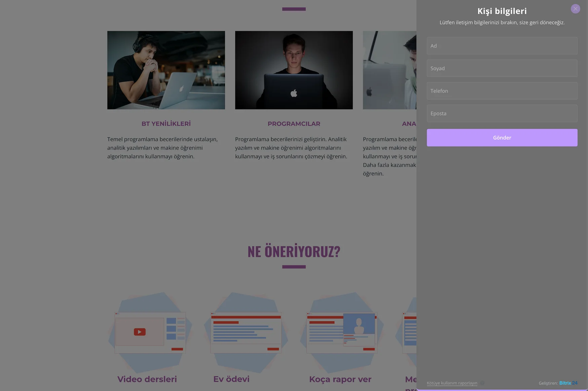Click the Ev ödevi title

click(x=231, y=379)
